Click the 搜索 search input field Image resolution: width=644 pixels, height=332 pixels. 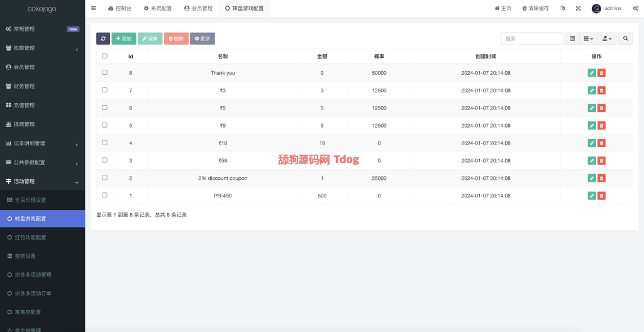pyautogui.click(x=531, y=39)
